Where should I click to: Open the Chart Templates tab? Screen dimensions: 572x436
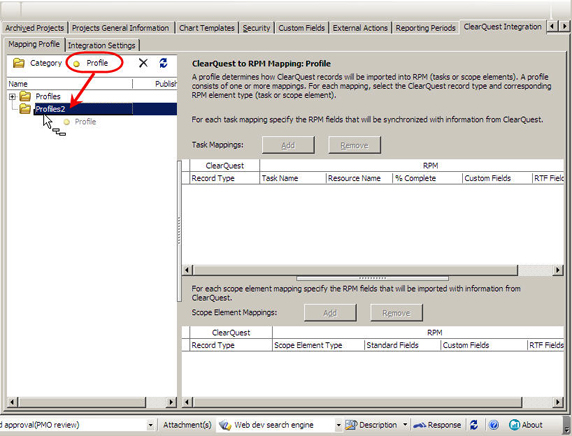coord(206,28)
